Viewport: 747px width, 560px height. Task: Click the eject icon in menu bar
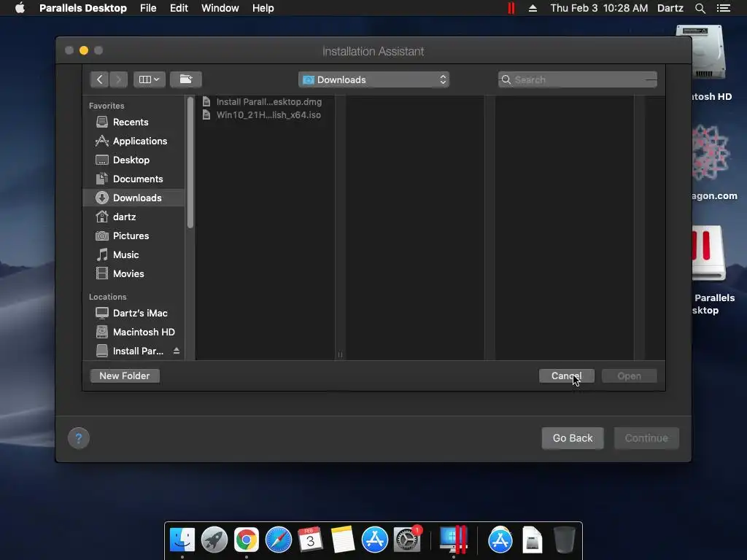click(533, 8)
